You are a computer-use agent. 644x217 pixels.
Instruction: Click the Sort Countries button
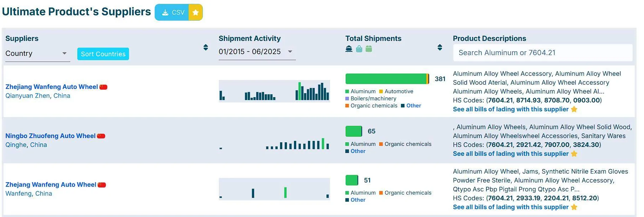tap(103, 54)
